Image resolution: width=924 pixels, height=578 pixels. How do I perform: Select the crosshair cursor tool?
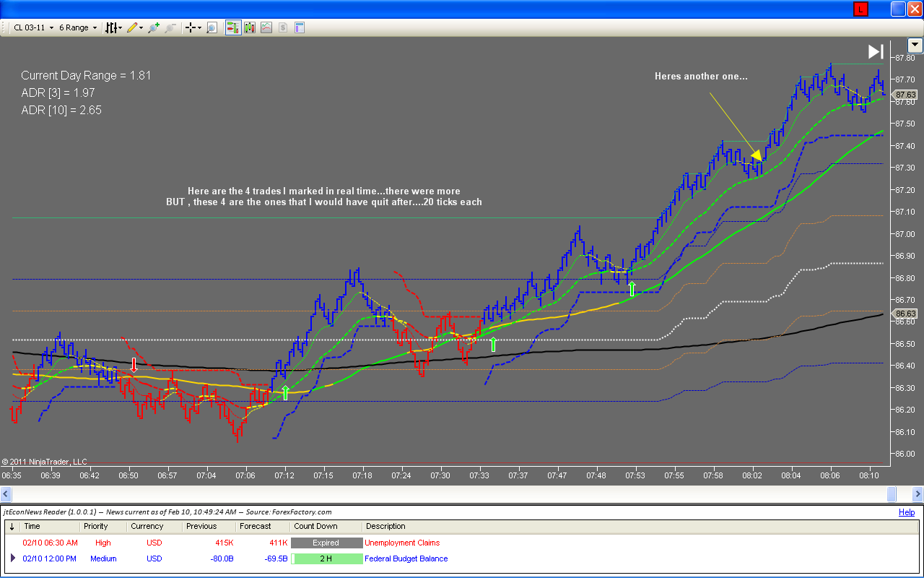tap(191, 27)
